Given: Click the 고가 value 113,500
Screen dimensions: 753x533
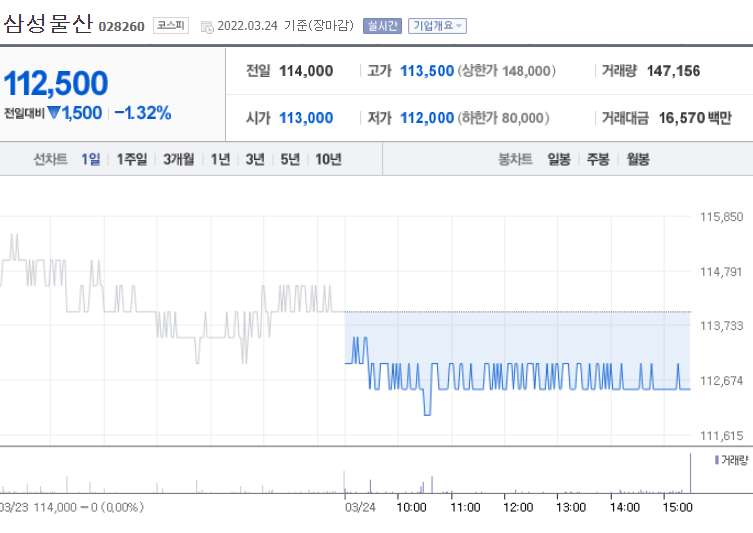Looking at the screenshot, I should point(427,71).
